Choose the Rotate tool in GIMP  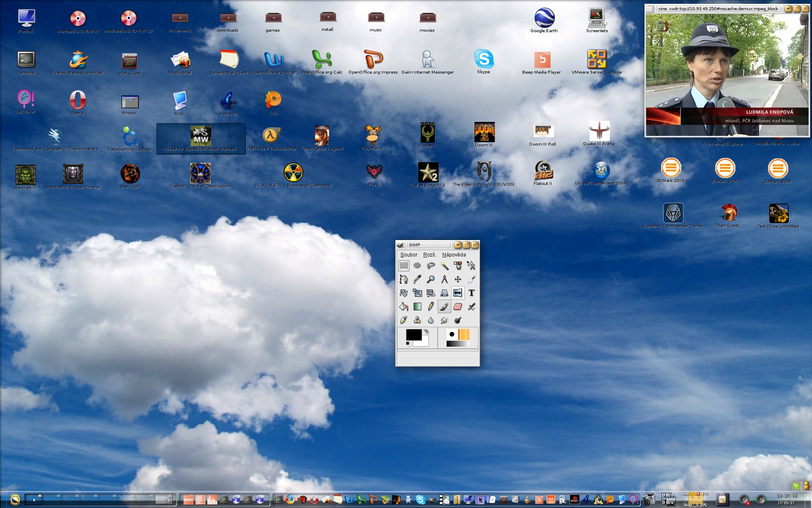(404, 293)
